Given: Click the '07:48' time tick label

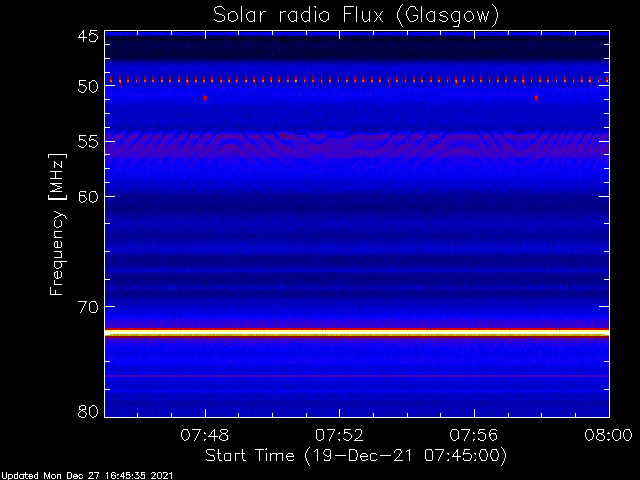Looking at the screenshot, I should [205, 435].
